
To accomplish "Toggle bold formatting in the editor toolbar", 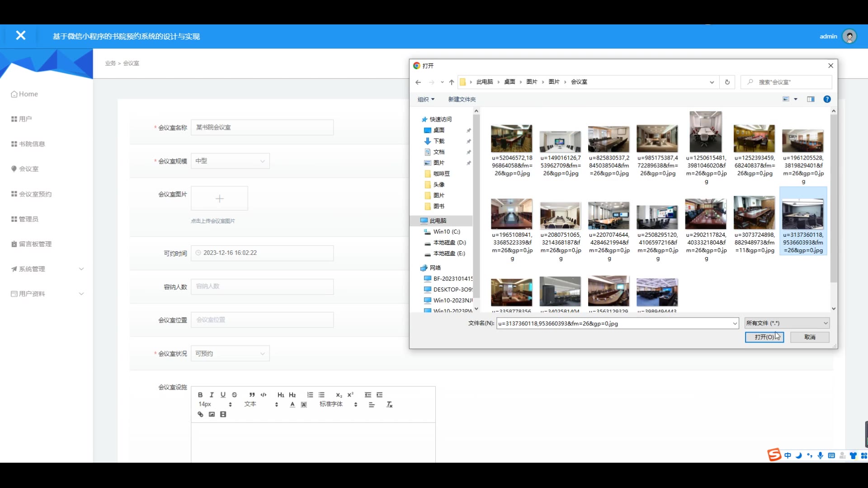I will click(x=200, y=394).
